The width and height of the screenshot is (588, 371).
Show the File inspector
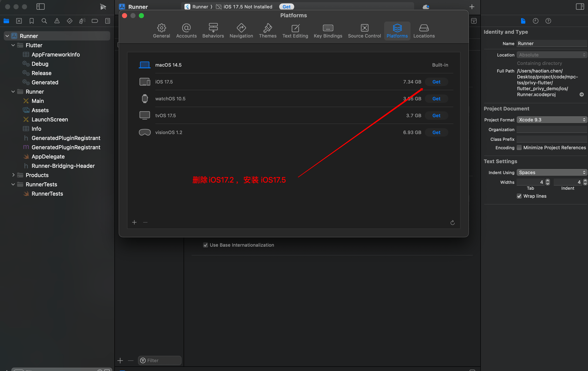tap(523, 21)
